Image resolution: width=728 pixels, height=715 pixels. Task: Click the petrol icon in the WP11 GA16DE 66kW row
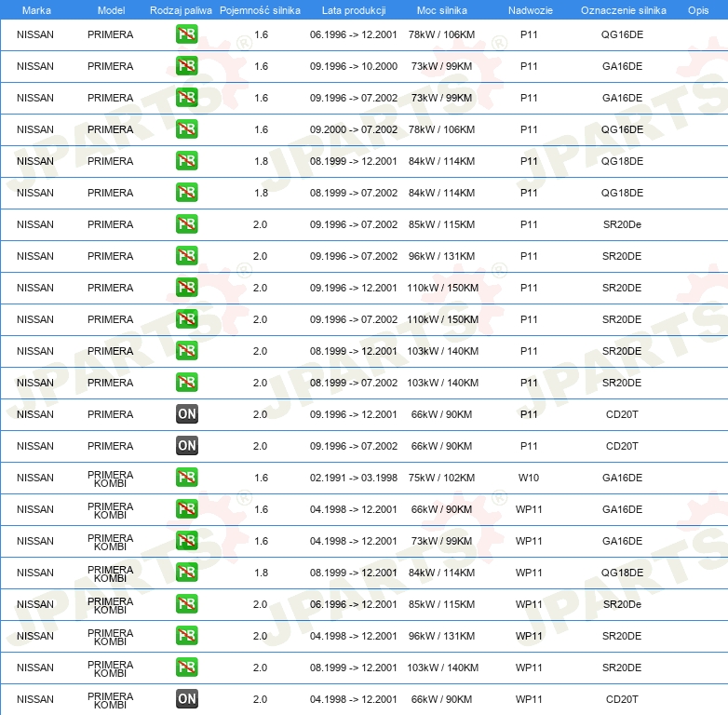click(x=186, y=509)
